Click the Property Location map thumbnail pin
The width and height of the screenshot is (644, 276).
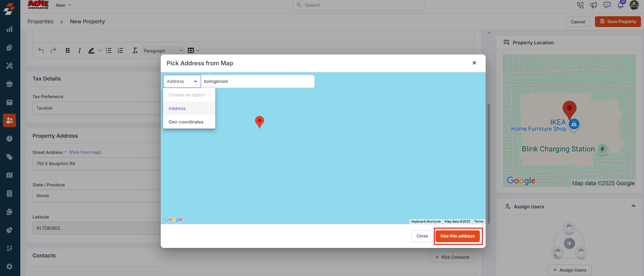tap(570, 110)
